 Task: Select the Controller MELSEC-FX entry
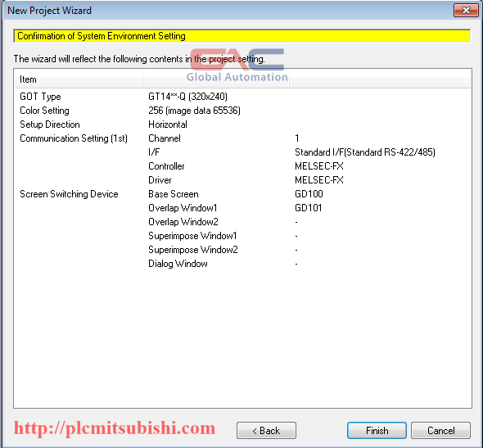pyautogui.click(x=319, y=166)
